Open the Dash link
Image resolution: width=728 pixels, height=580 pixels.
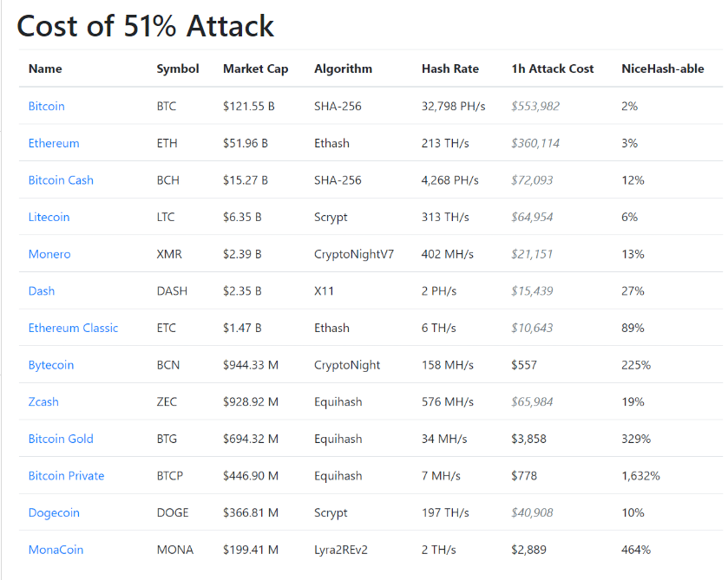[x=42, y=291]
